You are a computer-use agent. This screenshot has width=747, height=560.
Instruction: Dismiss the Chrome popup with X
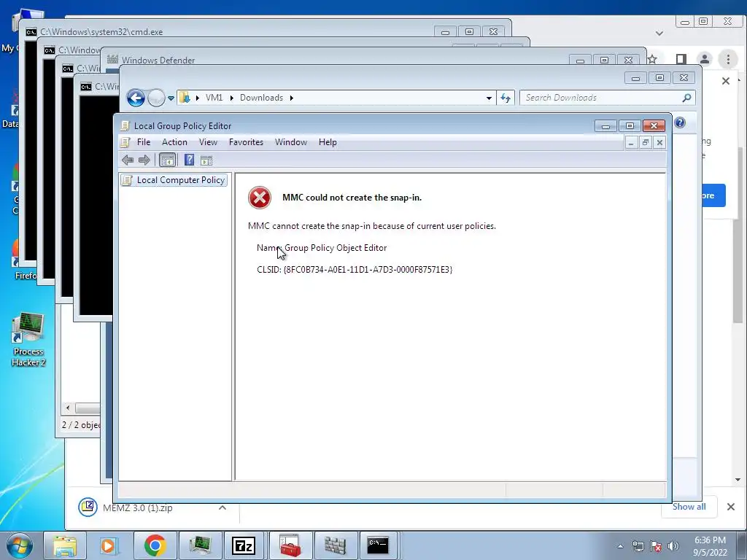pyautogui.click(x=726, y=81)
